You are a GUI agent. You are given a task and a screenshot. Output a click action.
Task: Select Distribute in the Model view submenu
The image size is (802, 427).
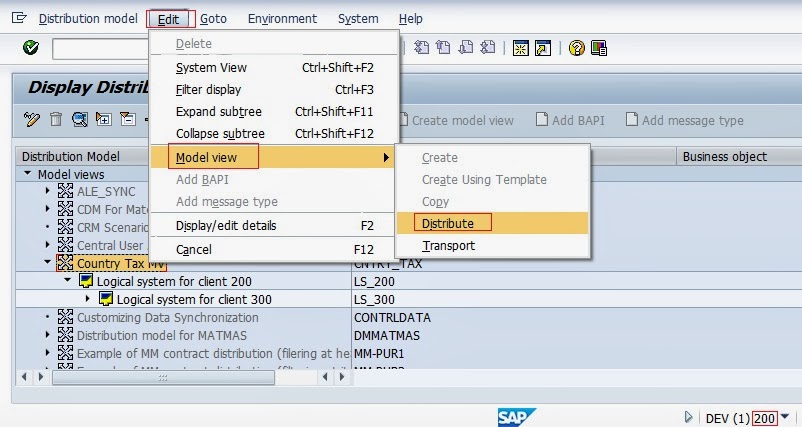click(492, 223)
